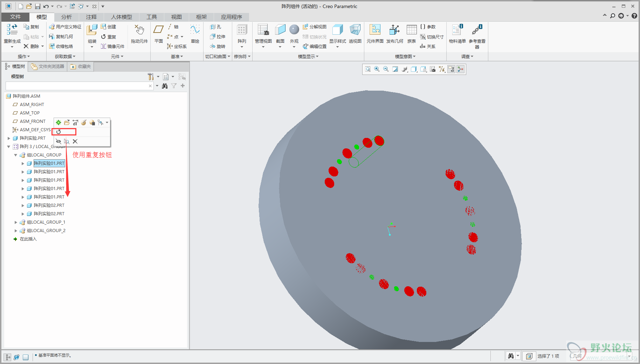This screenshot has height=364, width=640.
Task: Click the Hide eye icon in the mini toolbar
Action: 59,141
